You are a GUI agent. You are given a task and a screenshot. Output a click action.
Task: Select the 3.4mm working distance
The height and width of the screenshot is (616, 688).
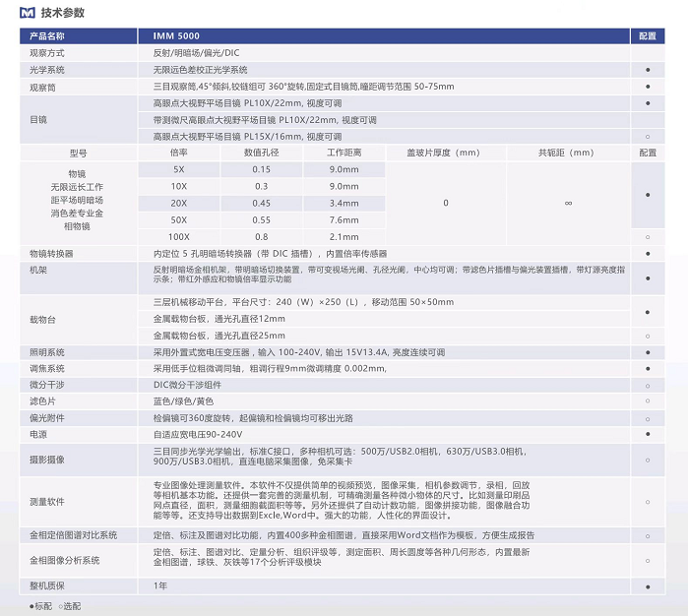pos(344,203)
